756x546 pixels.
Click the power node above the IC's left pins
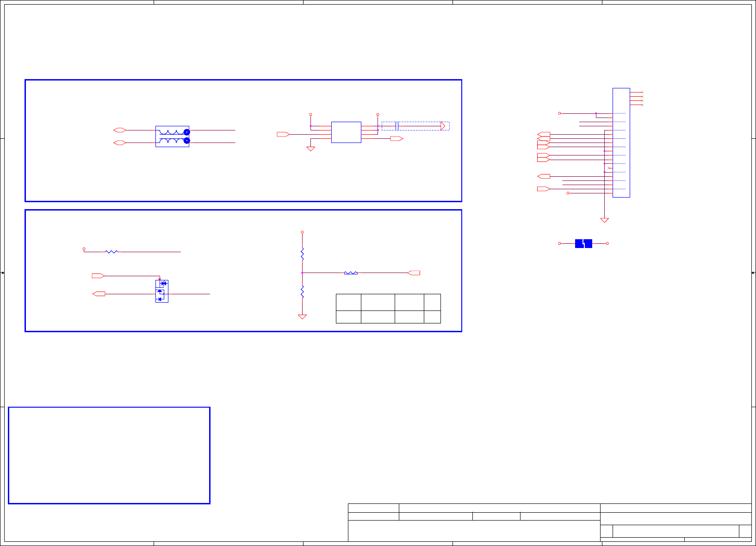(310, 114)
